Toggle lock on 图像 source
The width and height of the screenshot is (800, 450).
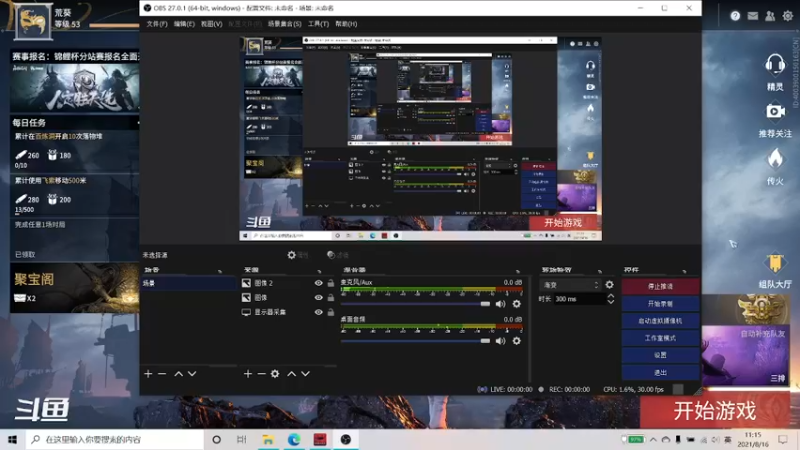point(331,297)
